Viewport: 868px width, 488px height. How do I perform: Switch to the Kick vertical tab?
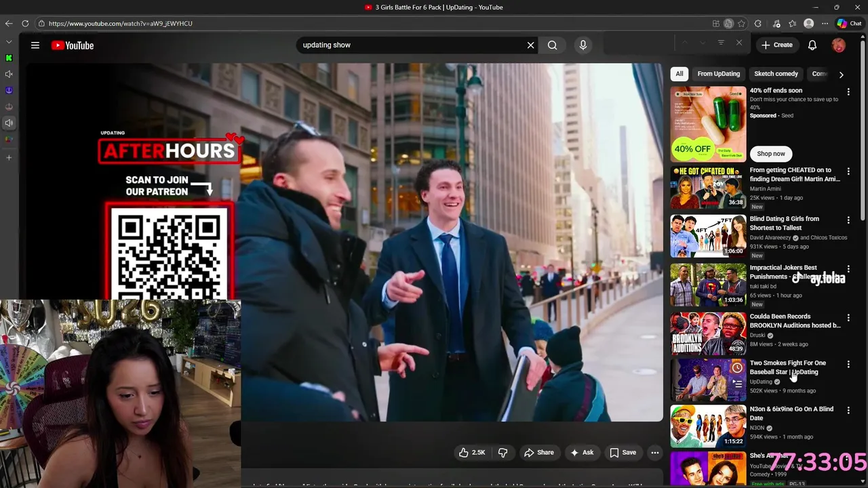tap(9, 58)
